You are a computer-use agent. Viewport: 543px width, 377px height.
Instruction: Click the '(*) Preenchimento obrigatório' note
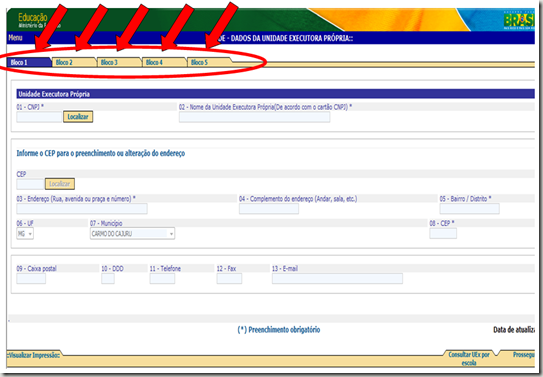[x=279, y=330]
